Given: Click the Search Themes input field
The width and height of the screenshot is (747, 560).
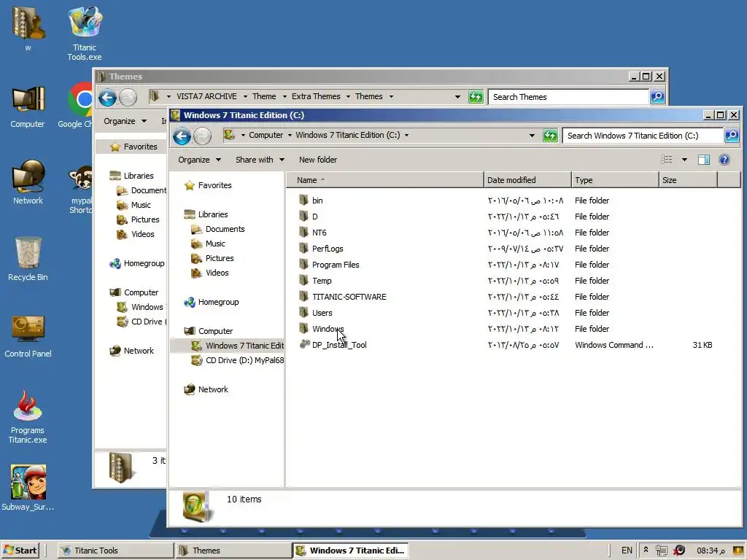Looking at the screenshot, I should 569,97.
